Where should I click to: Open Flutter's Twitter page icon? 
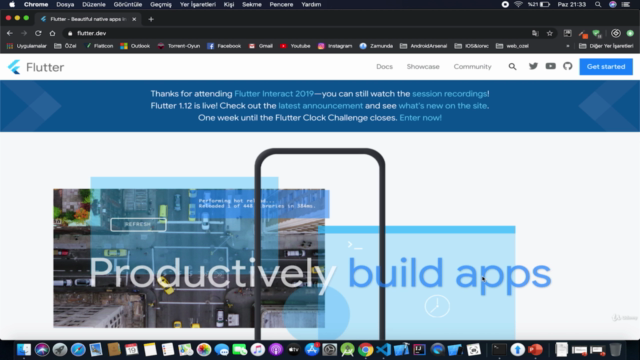point(533,66)
